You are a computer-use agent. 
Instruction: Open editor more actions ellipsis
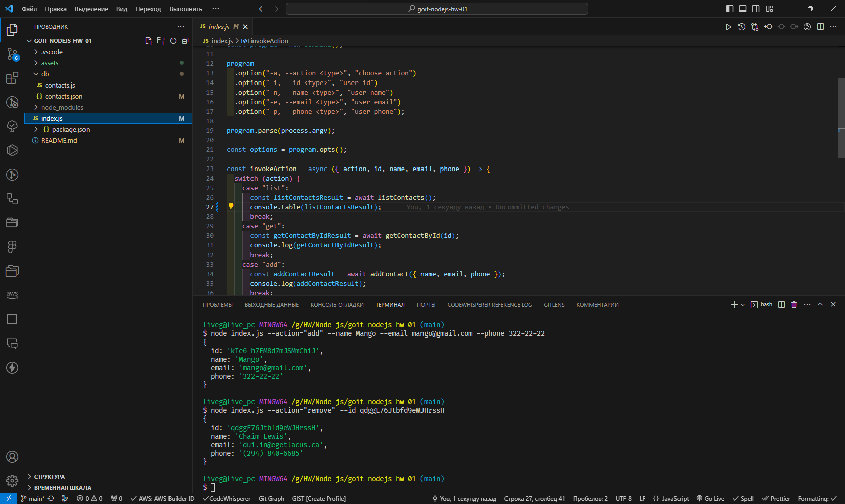[833, 27]
